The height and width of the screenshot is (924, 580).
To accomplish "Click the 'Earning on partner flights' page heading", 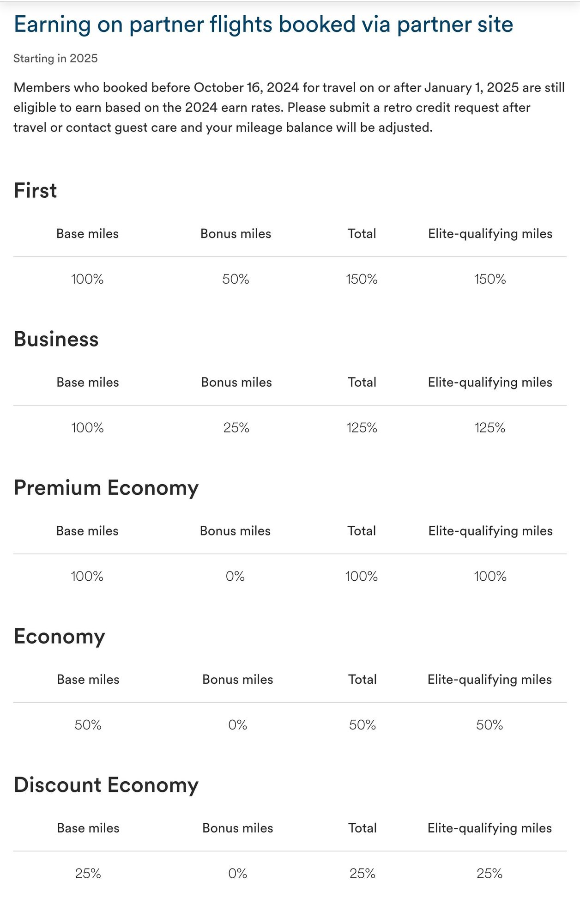I will point(263,25).
